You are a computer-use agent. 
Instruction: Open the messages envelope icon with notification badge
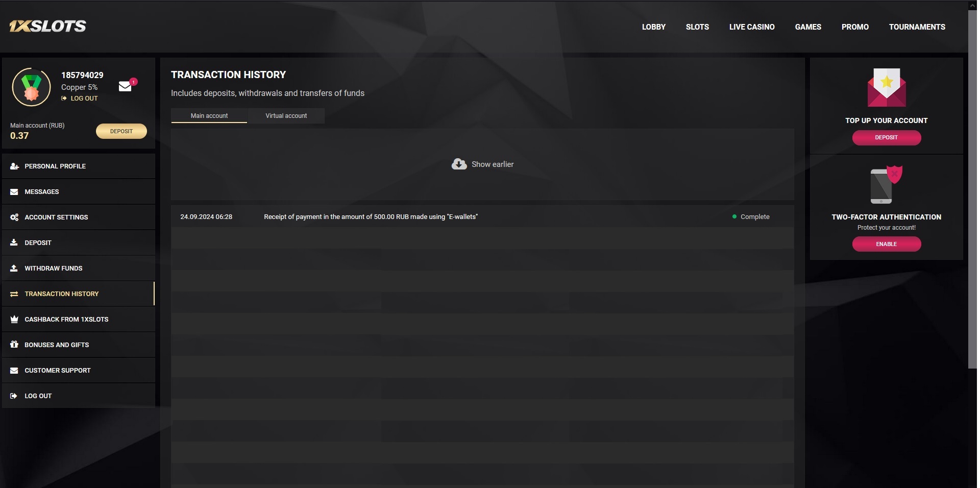tap(126, 86)
